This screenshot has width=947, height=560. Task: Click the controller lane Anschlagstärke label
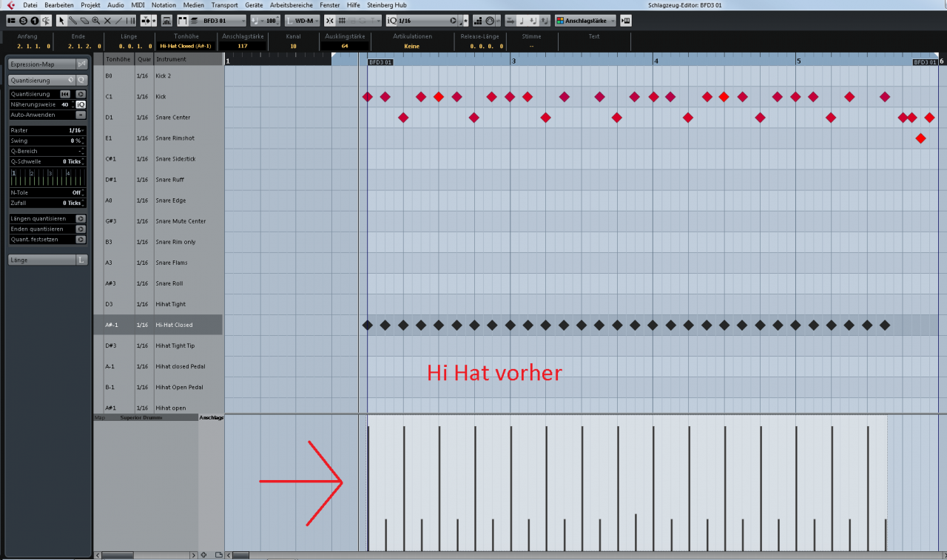(x=211, y=418)
